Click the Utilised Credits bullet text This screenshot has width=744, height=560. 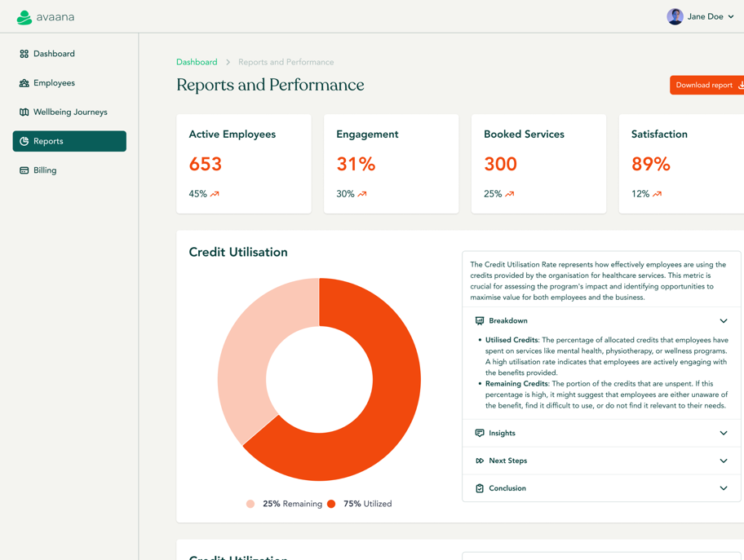tap(606, 356)
